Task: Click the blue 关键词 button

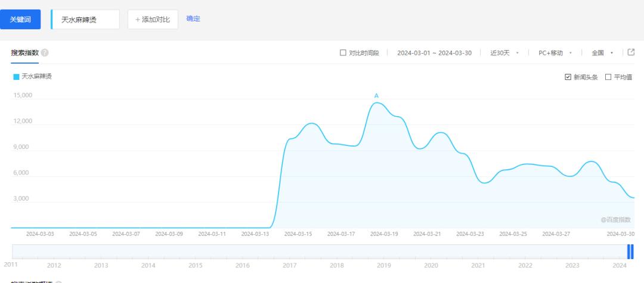Action: (x=20, y=19)
